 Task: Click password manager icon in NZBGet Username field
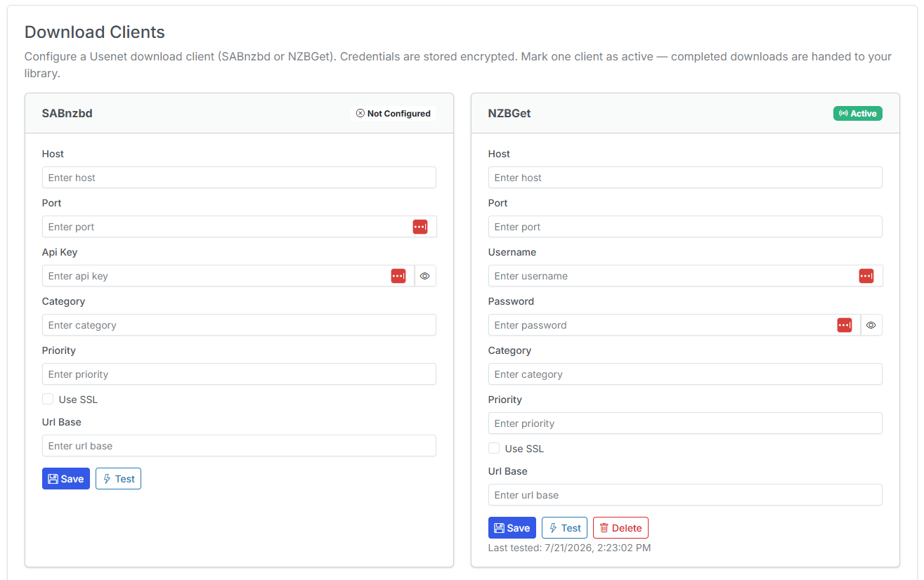(866, 276)
